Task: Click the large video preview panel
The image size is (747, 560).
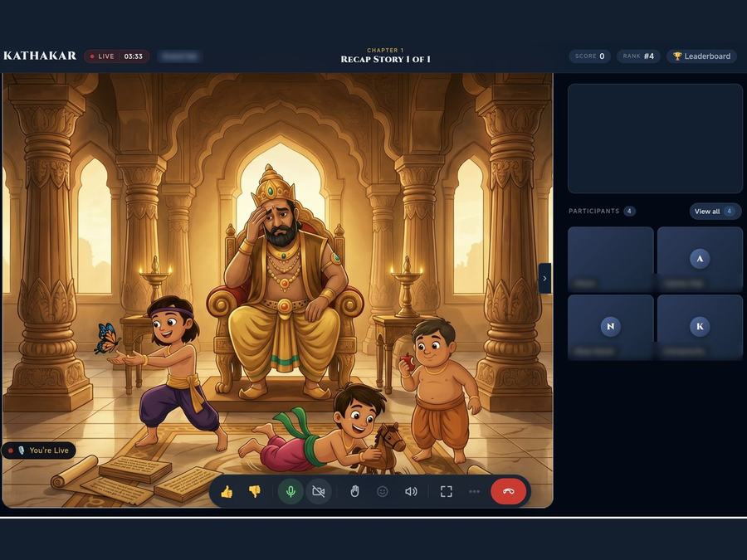Action: pos(655,139)
